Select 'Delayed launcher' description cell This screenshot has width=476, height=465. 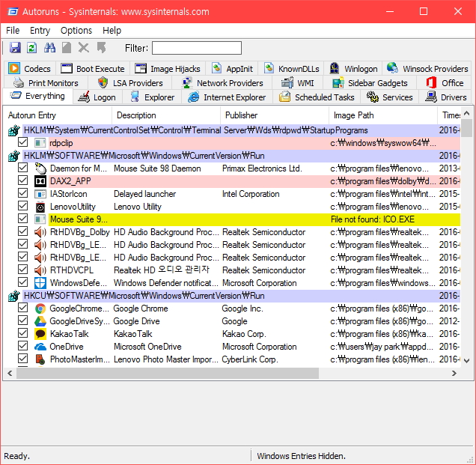coord(144,194)
